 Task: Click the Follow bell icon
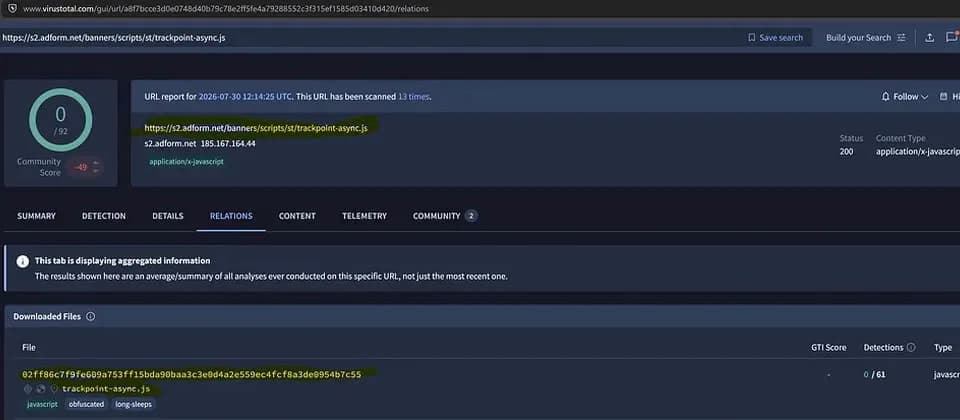[885, 97]
